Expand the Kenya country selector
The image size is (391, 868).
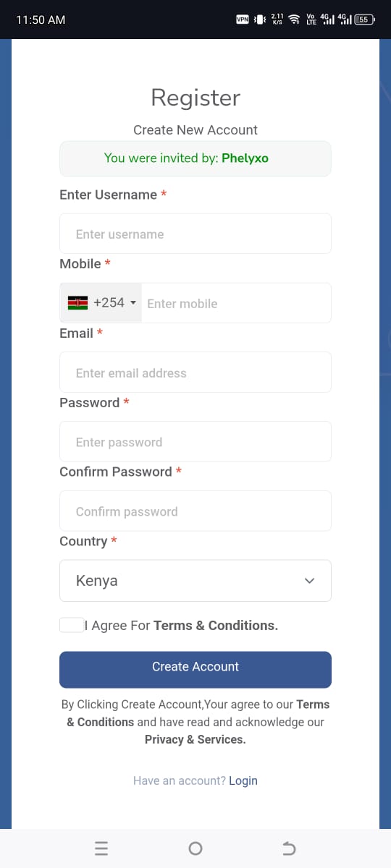point(195,581)
